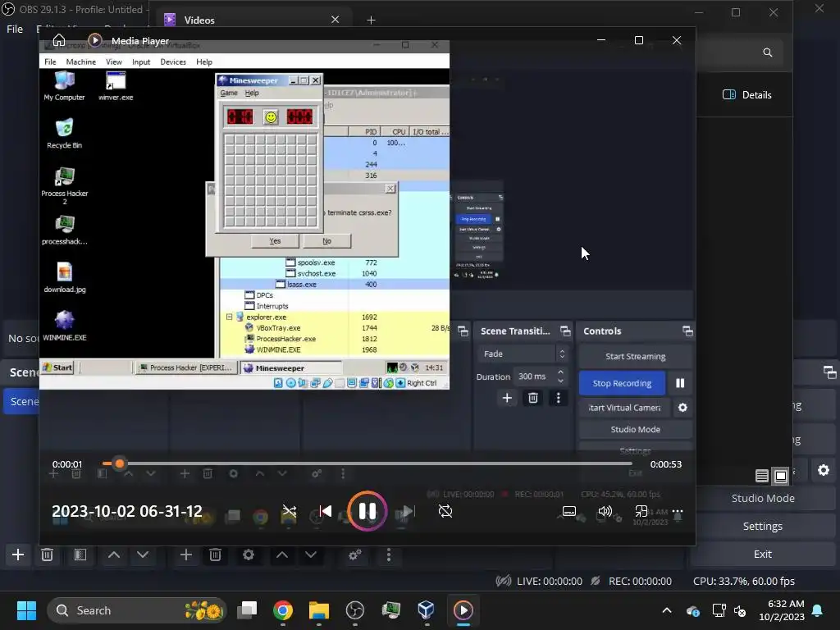Click total duration 0:00:53
The height and width of the screenshot is (630, 840).
pyautogui.click(x=666, y=464)
